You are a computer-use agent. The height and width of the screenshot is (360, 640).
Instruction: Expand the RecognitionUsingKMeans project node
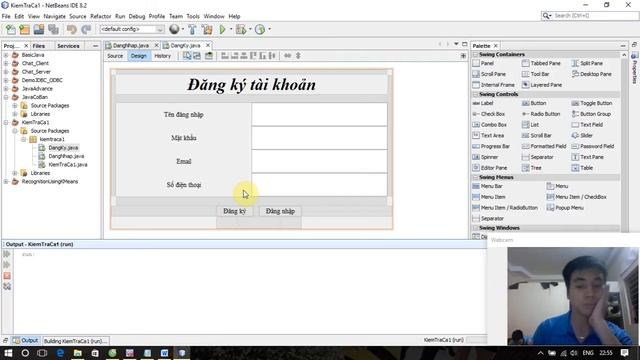[x=6, y=182]
